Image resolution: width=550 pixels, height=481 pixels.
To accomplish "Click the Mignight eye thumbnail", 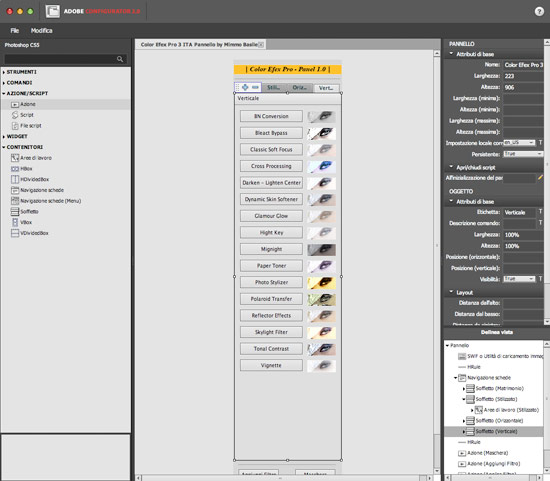I will click(x=321, y=249).
